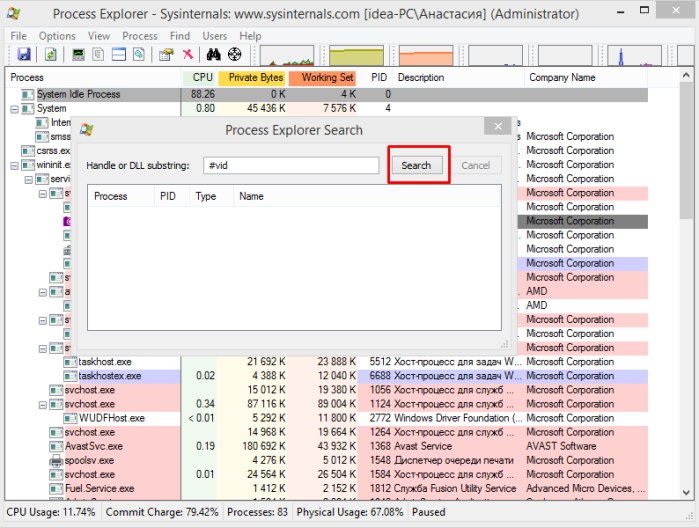
Task: Click the Type column in search results
Action: pyautogui.click(x=212, y=196)
